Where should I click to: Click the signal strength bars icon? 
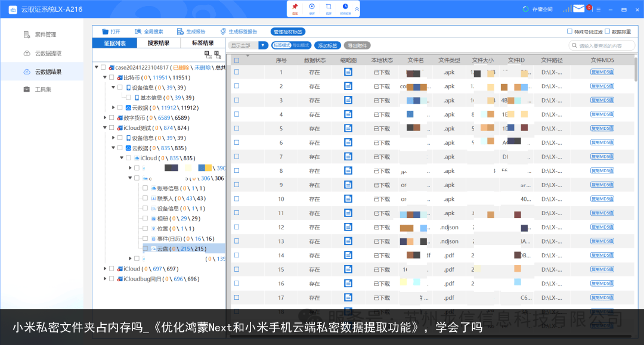567,8
